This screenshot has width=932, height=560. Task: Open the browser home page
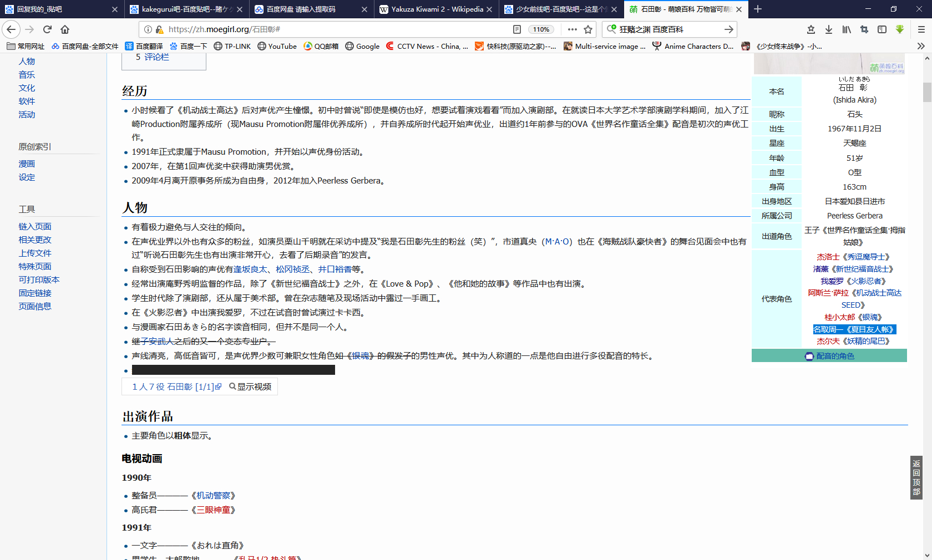click(x=65, y=29)
